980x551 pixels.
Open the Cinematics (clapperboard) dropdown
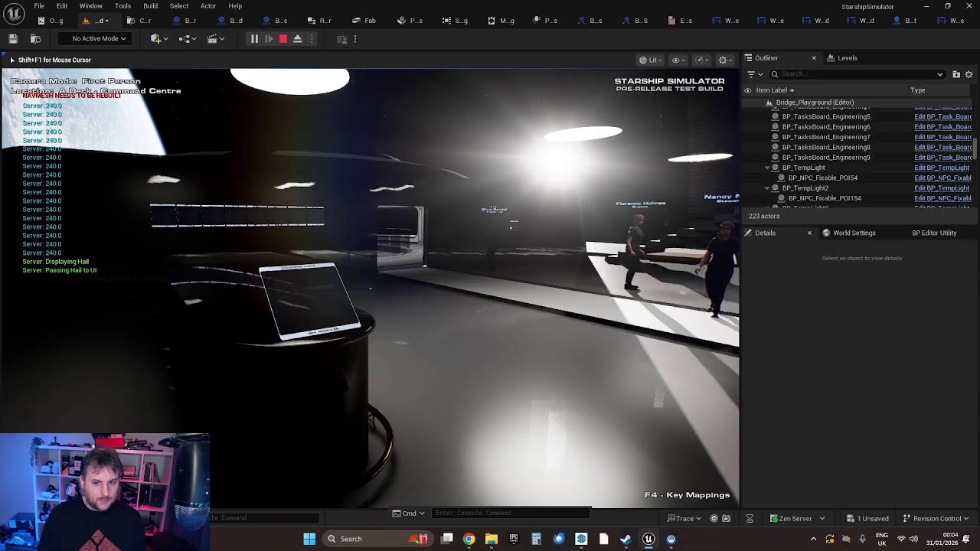coord(215,39)
